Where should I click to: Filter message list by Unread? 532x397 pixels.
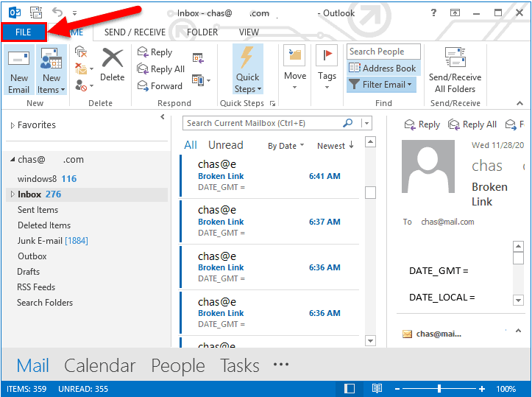(x=226, y=145)
